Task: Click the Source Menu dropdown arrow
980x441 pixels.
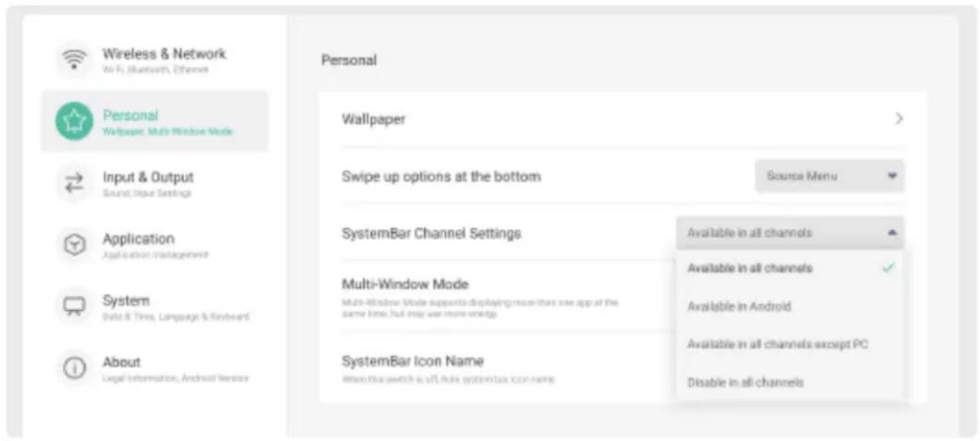Action: click(891, 176)
